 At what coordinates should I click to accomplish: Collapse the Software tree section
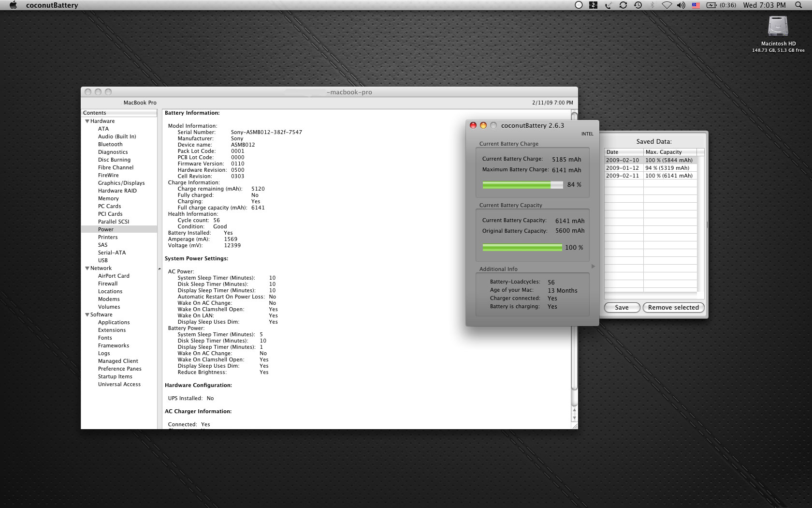pos(87,314)
